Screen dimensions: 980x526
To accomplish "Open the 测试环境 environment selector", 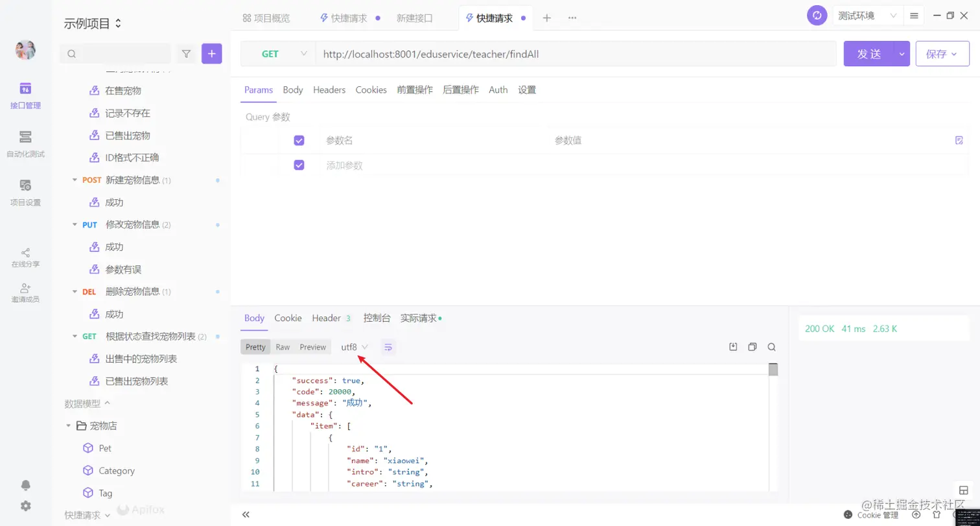I will point(866,16).
